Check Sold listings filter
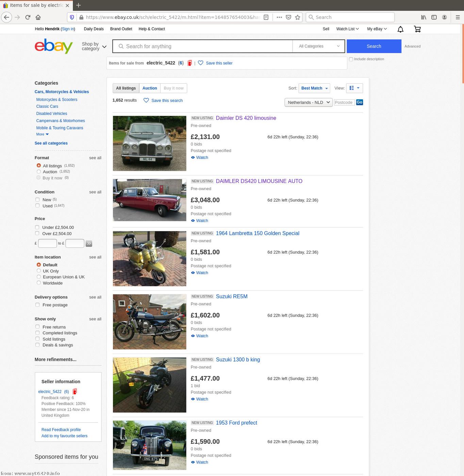 (x=37, y=339)
